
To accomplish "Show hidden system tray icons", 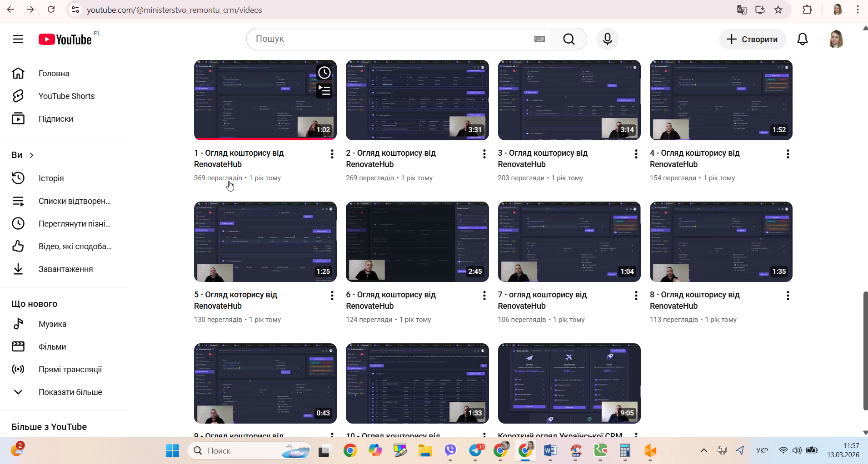I will [x=704, y=450].
